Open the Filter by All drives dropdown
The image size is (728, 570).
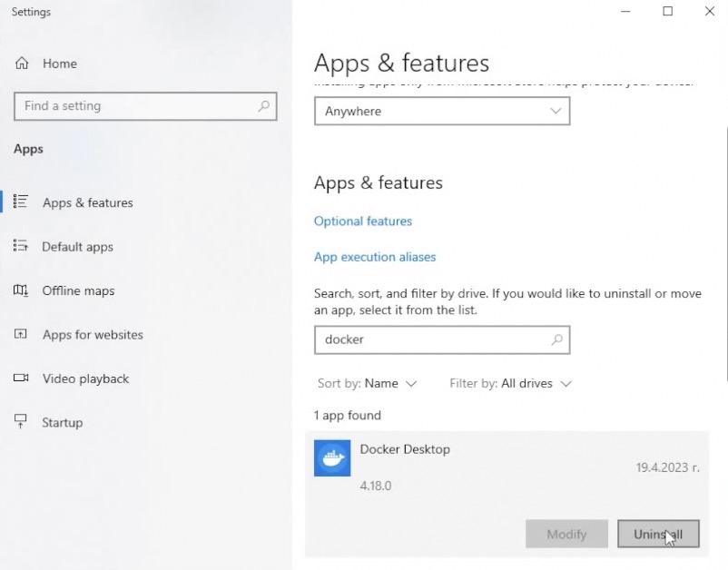pos(510,383)
